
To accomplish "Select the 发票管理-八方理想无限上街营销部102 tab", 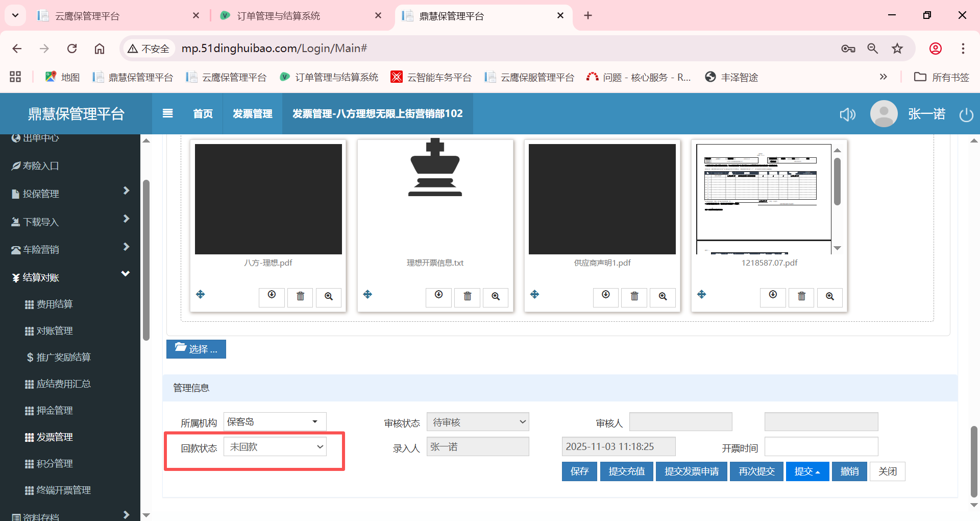I will point(377,113).
